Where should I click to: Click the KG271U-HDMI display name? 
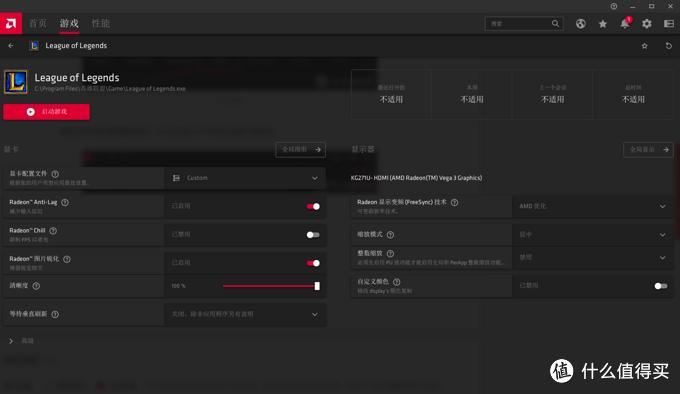(x=416, y=178)
